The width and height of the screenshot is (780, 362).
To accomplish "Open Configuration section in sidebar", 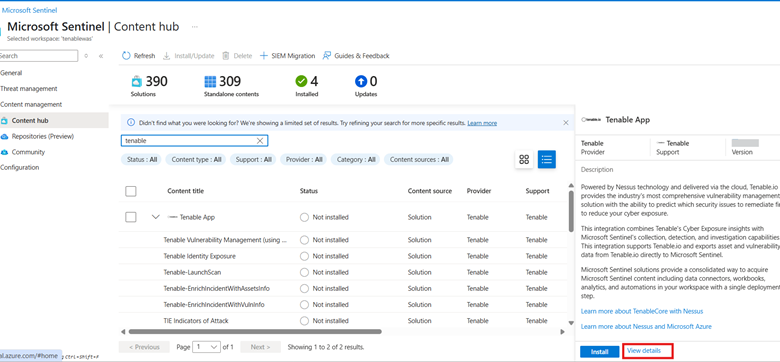I will tap(19, 168).
